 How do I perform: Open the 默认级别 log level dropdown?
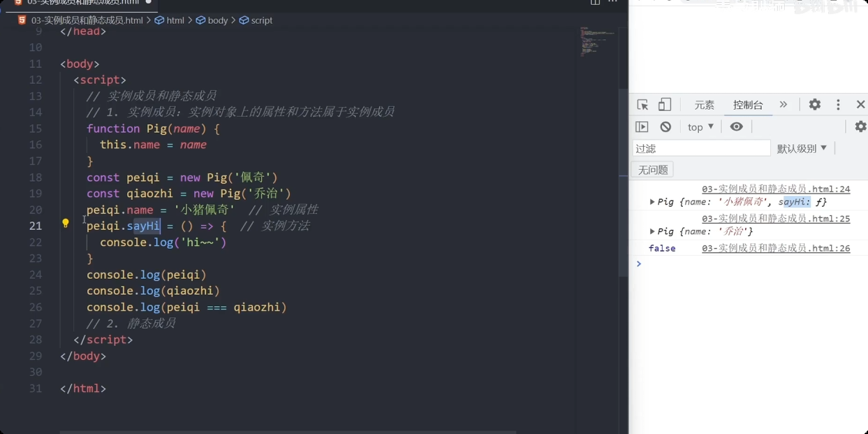802,148
